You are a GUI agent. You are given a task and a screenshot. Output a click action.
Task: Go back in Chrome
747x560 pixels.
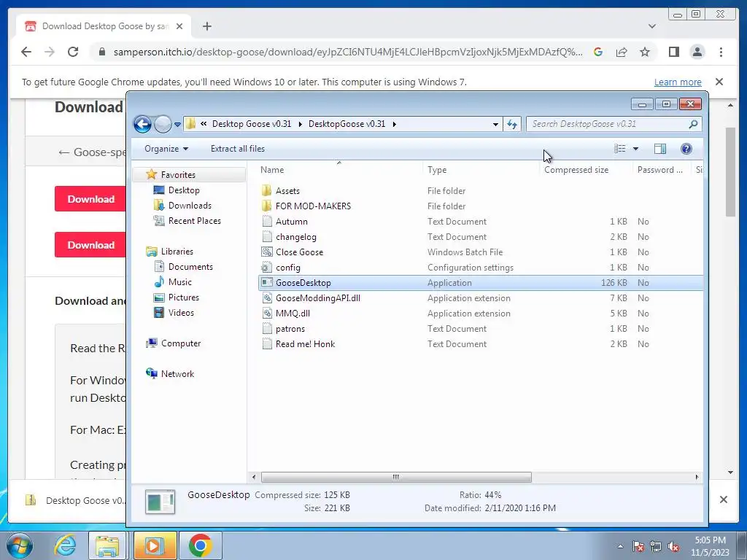26,52
